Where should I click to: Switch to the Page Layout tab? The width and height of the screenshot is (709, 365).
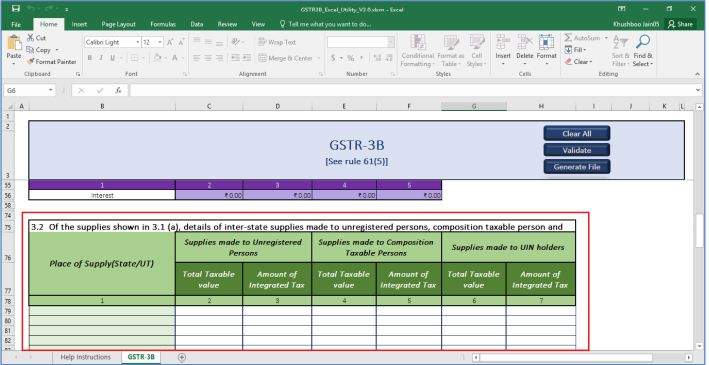click(x=118, y=24)
